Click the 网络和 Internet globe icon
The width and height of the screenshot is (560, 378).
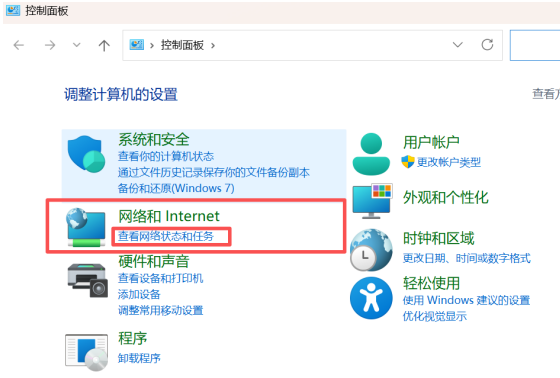(86, 228)
